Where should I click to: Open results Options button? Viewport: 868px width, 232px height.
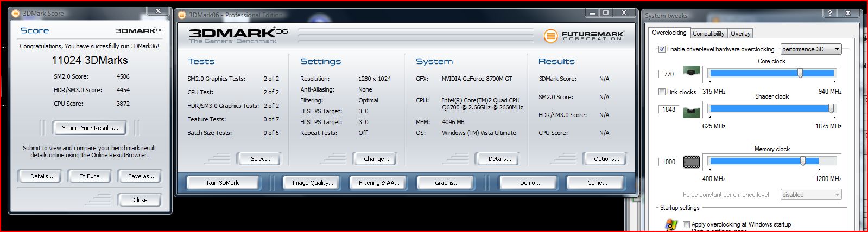[606, 159]
